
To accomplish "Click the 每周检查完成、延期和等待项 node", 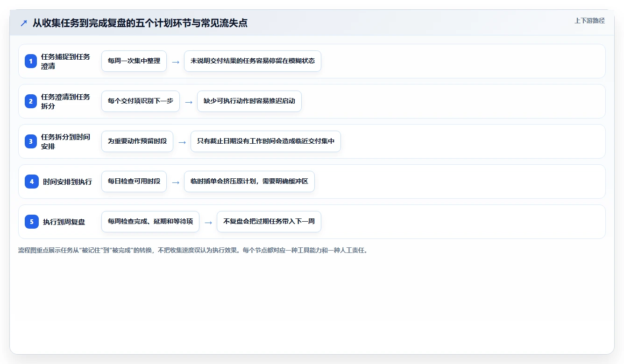I will 150,222.
